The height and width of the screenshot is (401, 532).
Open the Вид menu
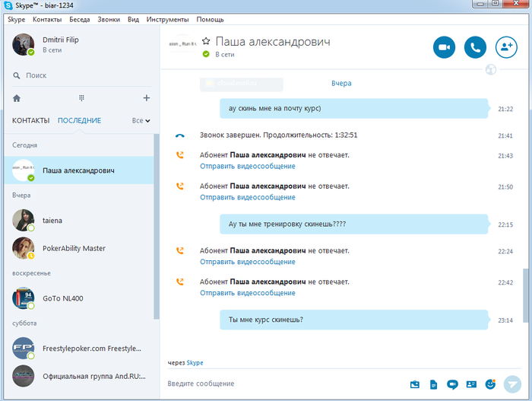coord(133,19)
